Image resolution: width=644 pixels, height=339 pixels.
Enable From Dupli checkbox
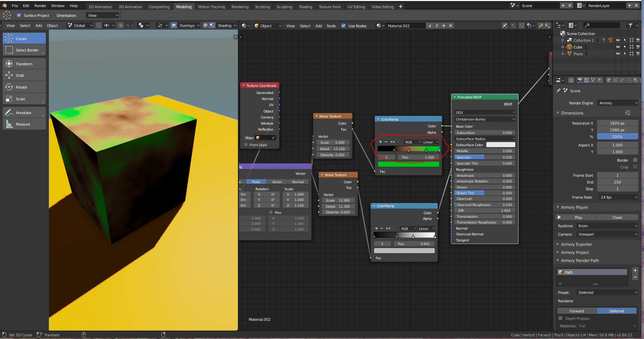coord(246,145)
